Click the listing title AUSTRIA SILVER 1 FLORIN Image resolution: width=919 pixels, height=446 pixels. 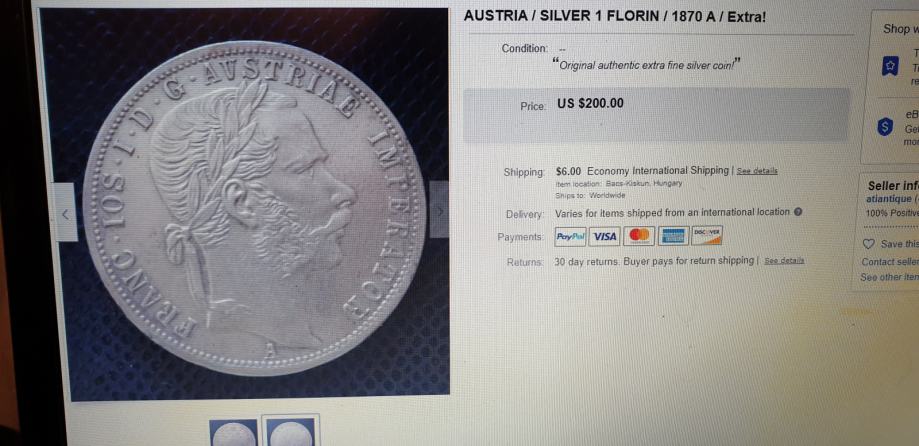click(x=615, y=16)
